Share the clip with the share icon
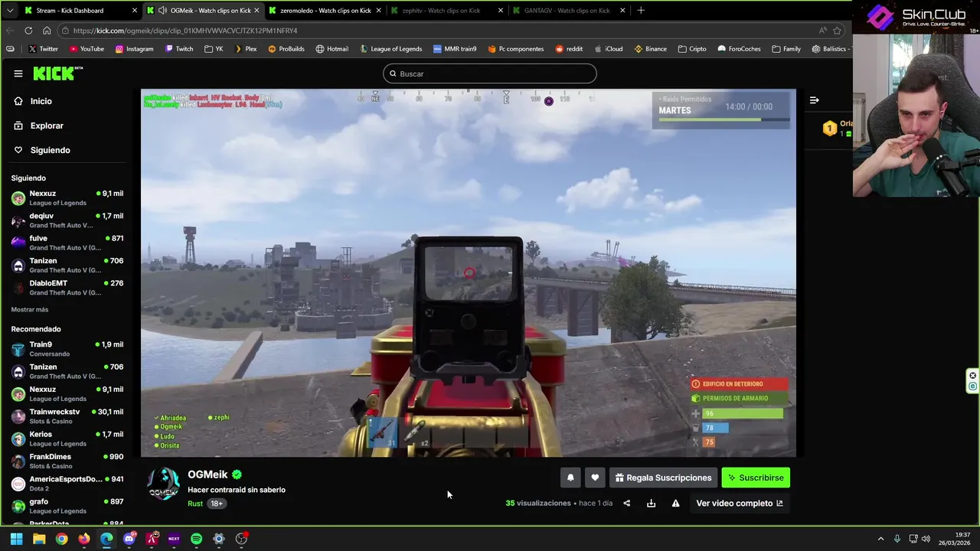980x551 pixels. pyautogui.click(x=626, y=503)
